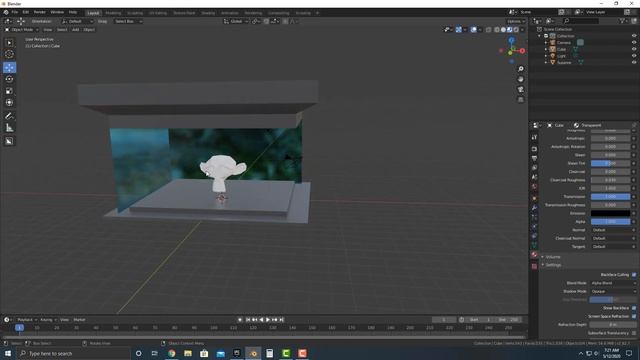This screenshot has width=640, height=360.
Task: Activate the Move tool
Action: (9, 67)
